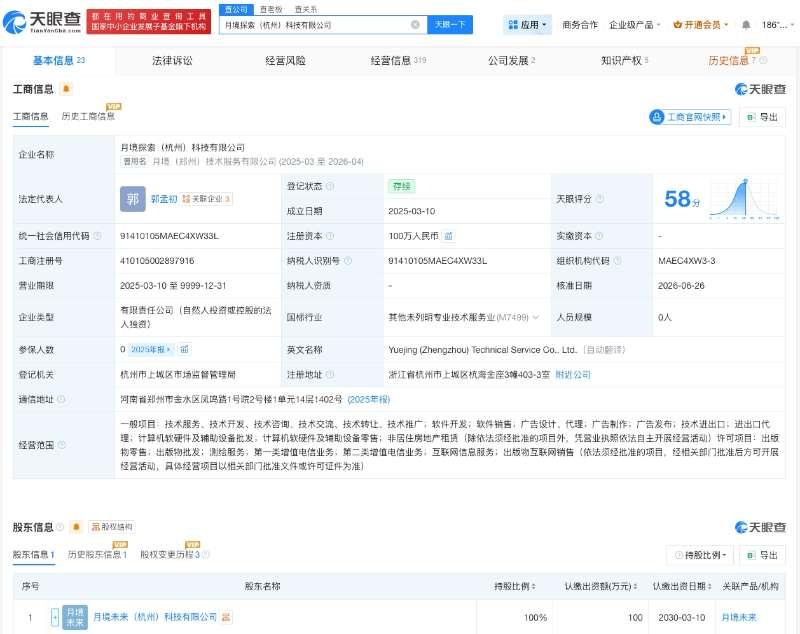The image size is (800, 634).
Task: Click 关联企业 3 badge
Action: pos(207,198)
